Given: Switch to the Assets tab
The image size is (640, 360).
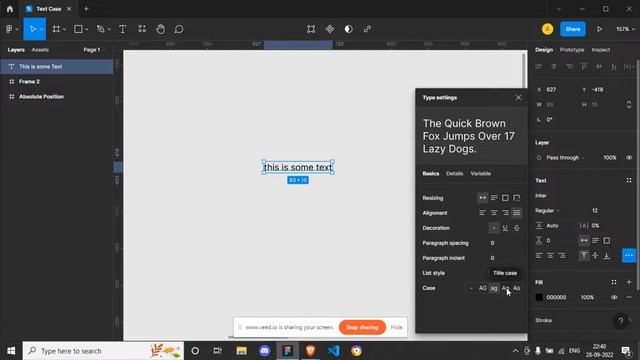Looking at the screenshot, I should pos(40,50).
